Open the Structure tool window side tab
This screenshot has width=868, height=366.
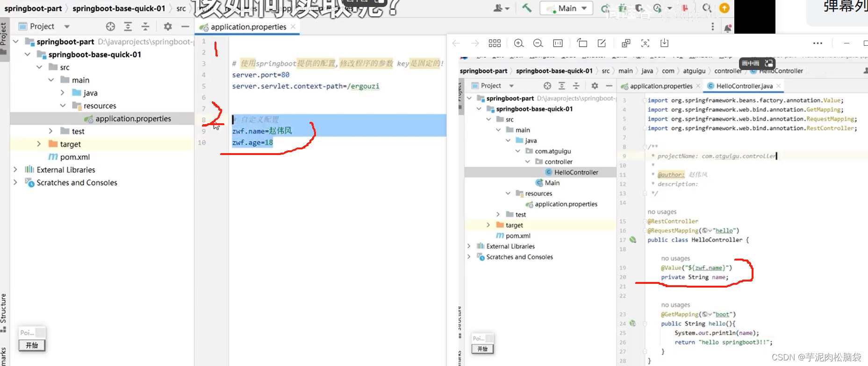coord(4,312)
